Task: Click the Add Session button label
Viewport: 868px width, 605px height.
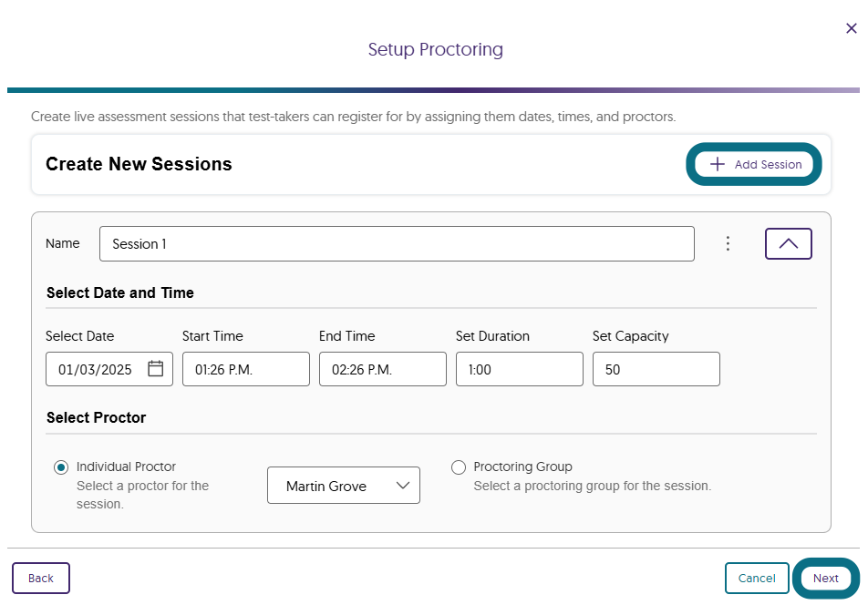Action: coord(768,165)
